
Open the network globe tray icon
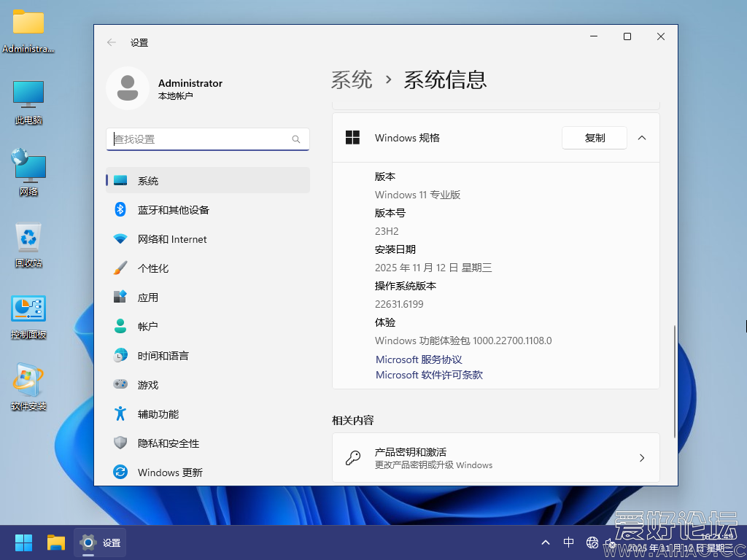[x=592, y=542]
